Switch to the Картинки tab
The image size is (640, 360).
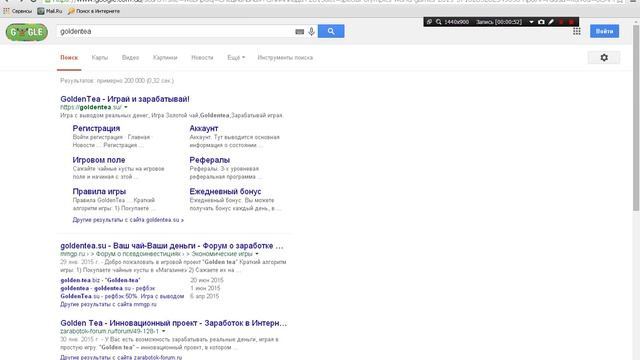tap(165, 58)
